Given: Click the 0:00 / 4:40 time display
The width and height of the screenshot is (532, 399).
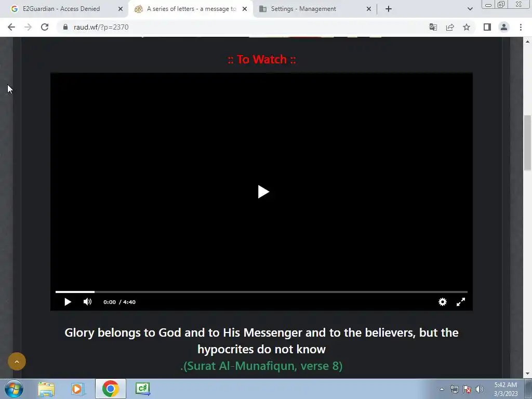Looking at the screenshot, I should click(119, 302).
